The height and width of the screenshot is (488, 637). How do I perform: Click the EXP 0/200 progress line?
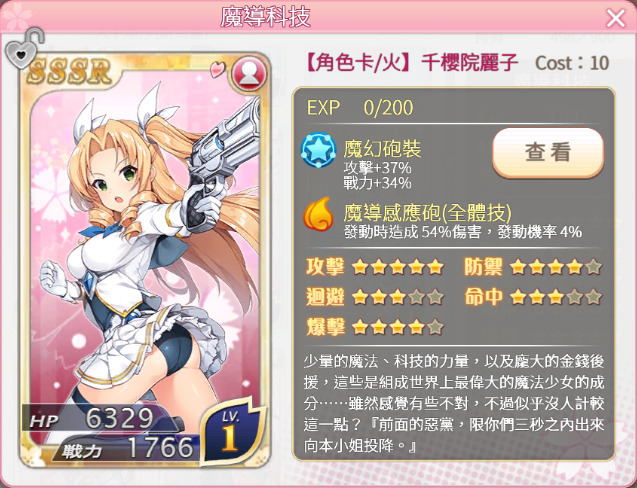coord(360,108)
